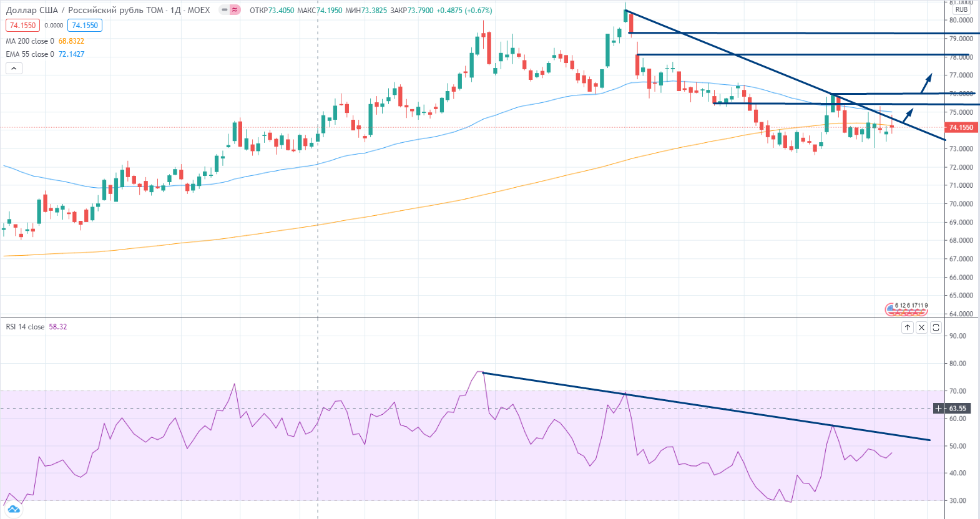Click the high value МАКС 74.1950

(320, 11)
